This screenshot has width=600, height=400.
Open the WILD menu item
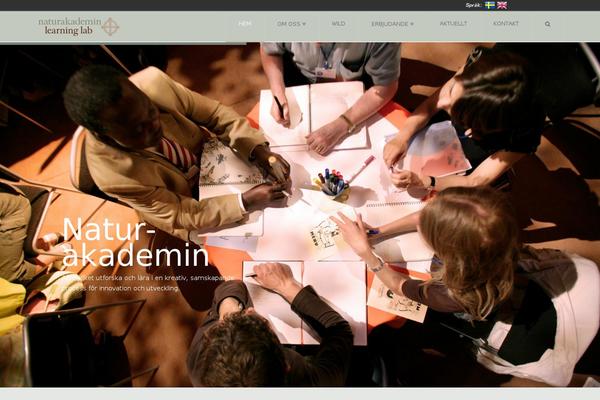click(x=338, y=23)
